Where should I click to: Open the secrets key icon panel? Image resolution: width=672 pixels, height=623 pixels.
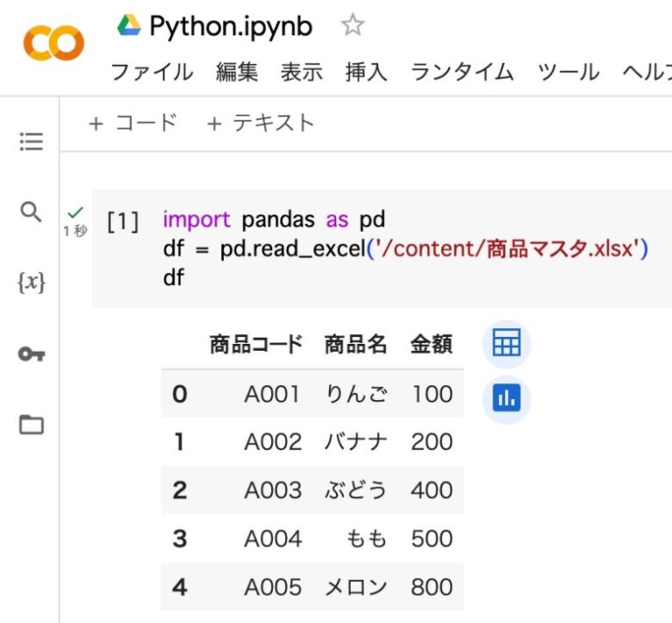tap(31, 354)
